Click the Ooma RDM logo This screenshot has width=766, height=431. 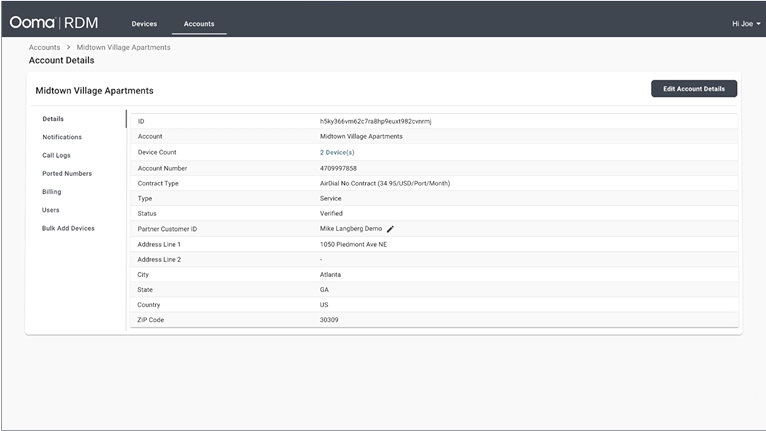(54, 22)
